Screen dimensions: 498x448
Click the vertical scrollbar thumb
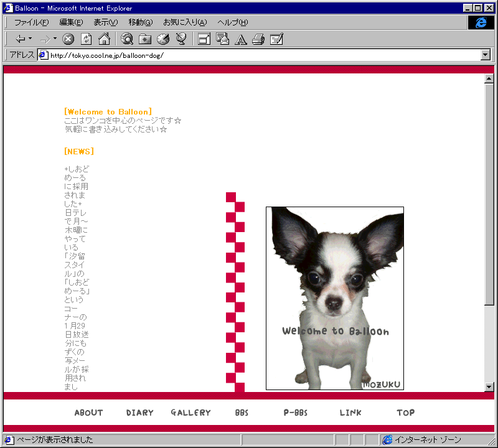(x=489, y=194)
